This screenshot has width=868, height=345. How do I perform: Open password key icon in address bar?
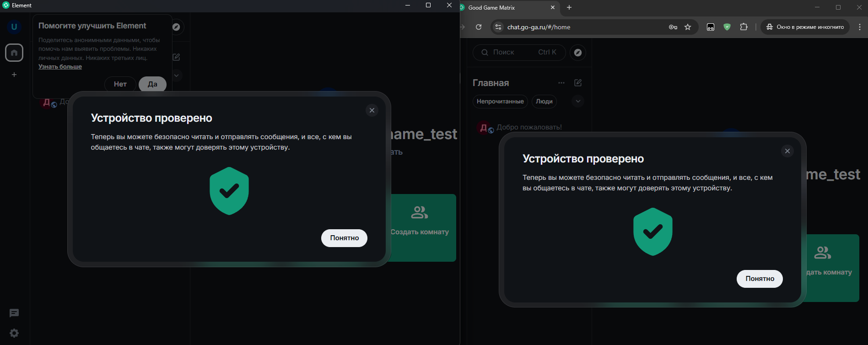[x=673, y=27]
